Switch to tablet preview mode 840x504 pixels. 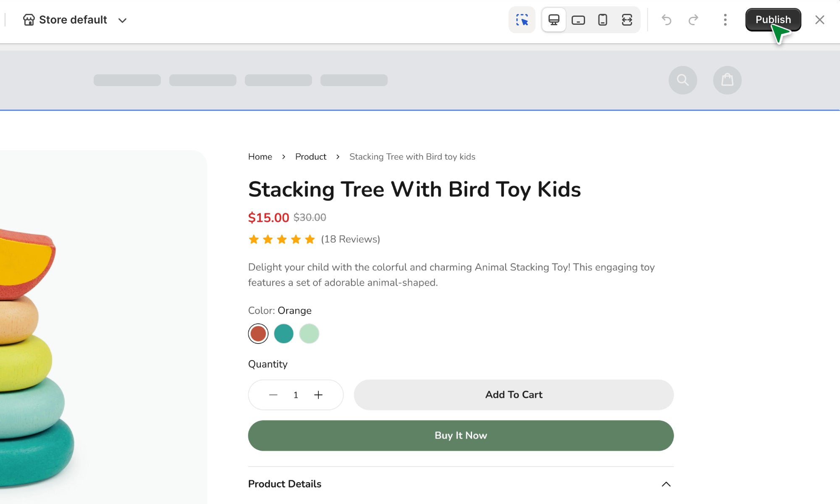tap(578, 20)
